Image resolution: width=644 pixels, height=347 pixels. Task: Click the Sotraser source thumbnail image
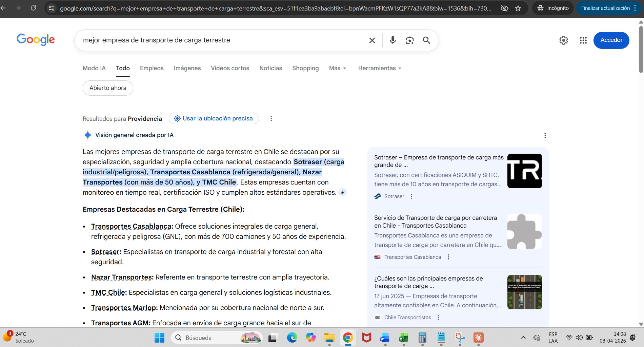click(x=524, y=171)
